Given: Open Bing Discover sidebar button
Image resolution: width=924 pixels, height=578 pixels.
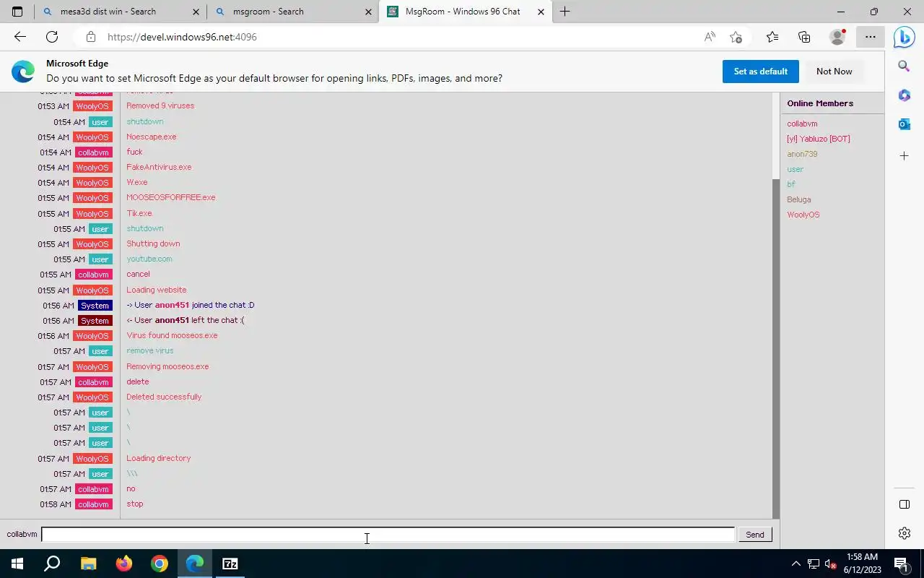Looking at the screenshot, I should click(904, 37).
